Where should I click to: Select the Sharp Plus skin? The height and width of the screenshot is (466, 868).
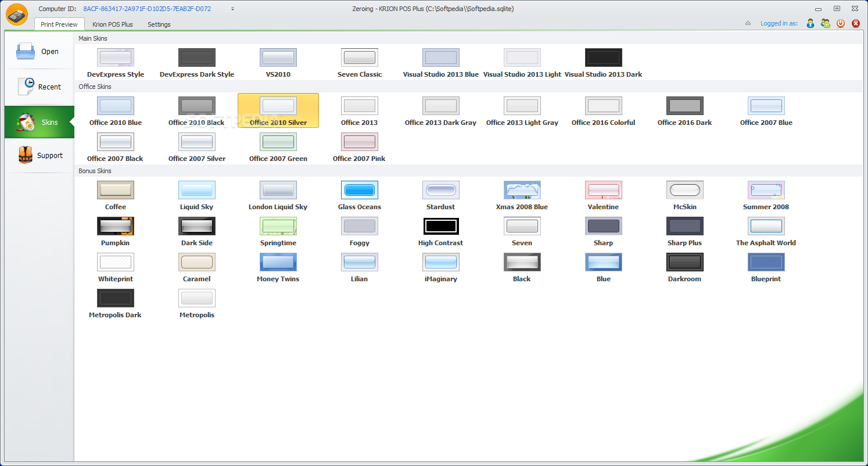pos(685,231)
